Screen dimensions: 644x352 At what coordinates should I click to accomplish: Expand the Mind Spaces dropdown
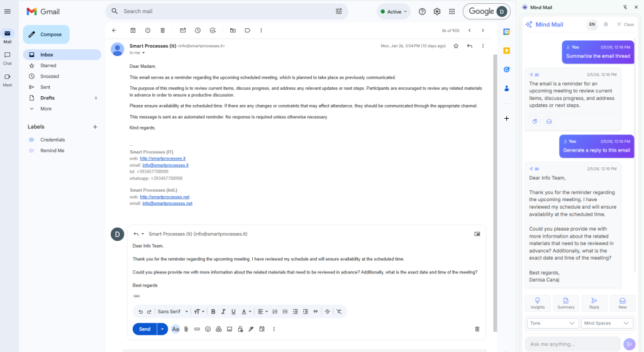[606, 323]
